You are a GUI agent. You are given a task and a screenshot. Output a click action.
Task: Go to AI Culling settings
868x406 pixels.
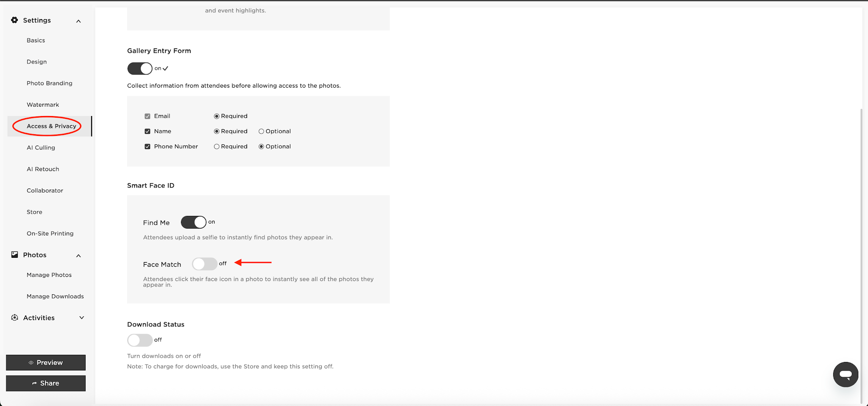point(41,147)
